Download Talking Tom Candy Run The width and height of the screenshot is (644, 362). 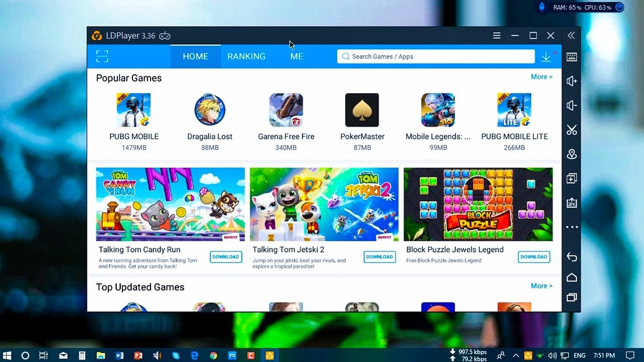point(225,257)
